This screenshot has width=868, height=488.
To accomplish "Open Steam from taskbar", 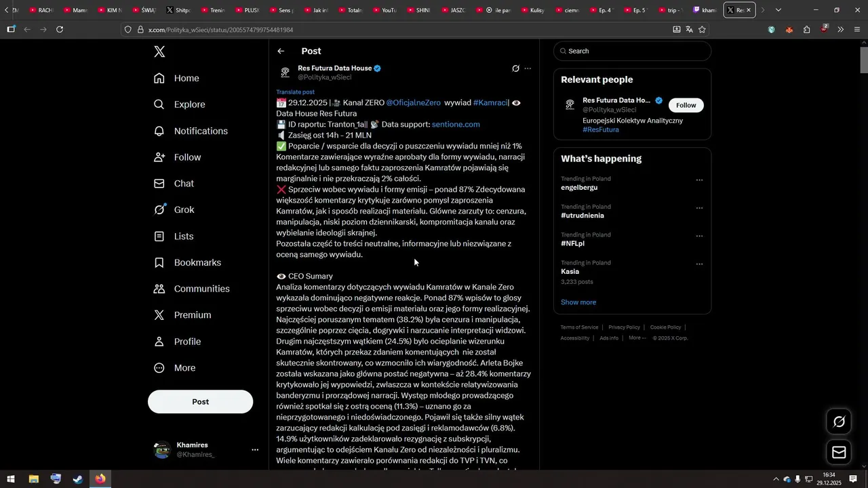I will (x=78, y=479).
